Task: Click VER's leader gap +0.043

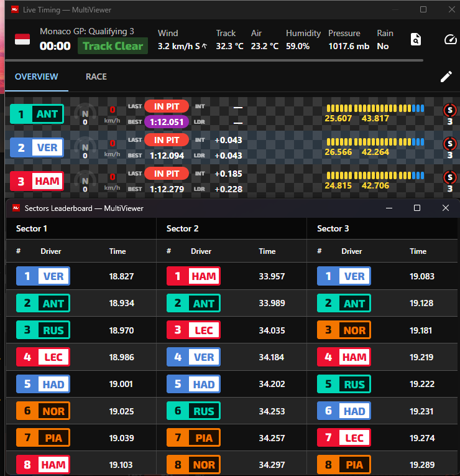Action: pyautogui.click(x=228, y=156)
